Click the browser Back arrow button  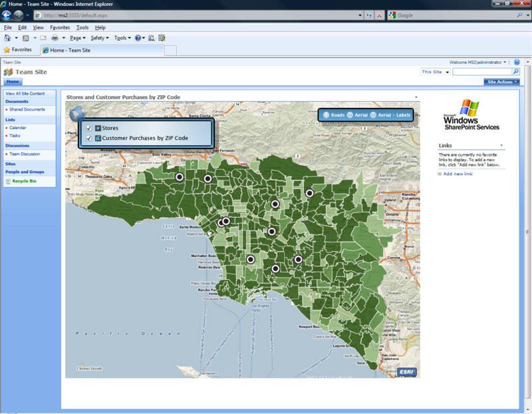7,15
